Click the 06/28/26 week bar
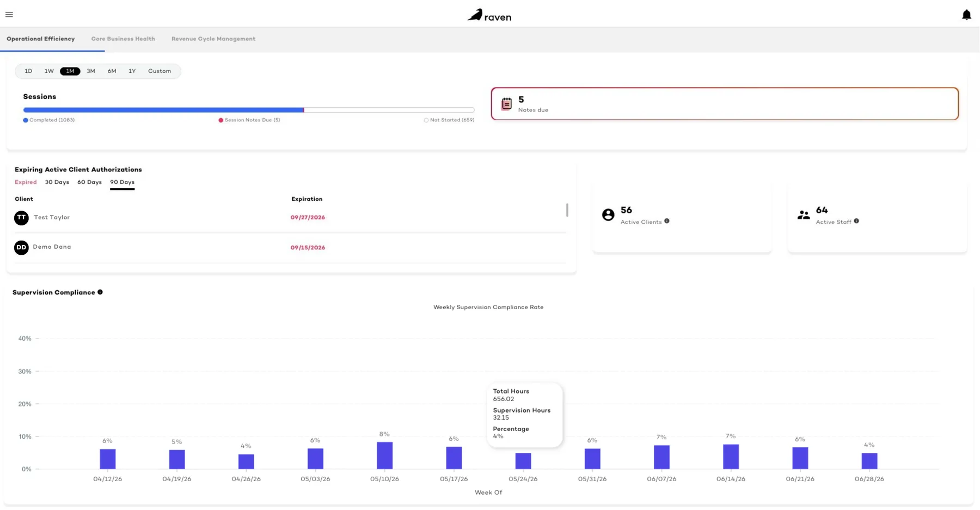Image resolution: width=980 pixels, height=510 pixels. pyautogui.click(x=869, y=461)
